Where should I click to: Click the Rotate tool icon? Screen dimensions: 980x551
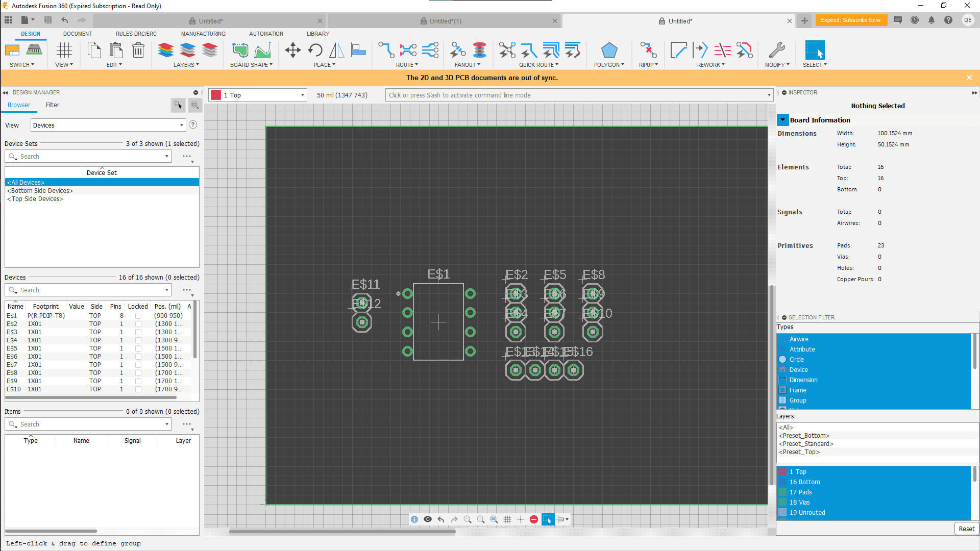pos(315,50)
